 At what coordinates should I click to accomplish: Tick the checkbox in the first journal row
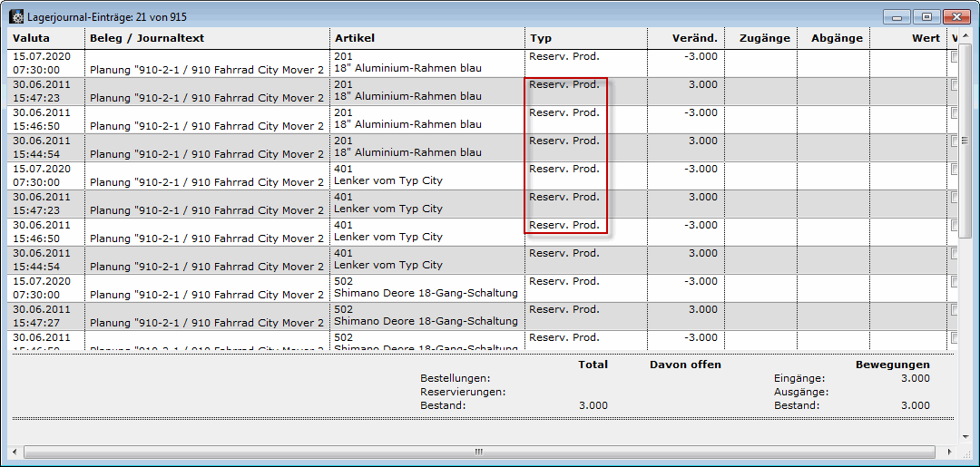[954, 56]
